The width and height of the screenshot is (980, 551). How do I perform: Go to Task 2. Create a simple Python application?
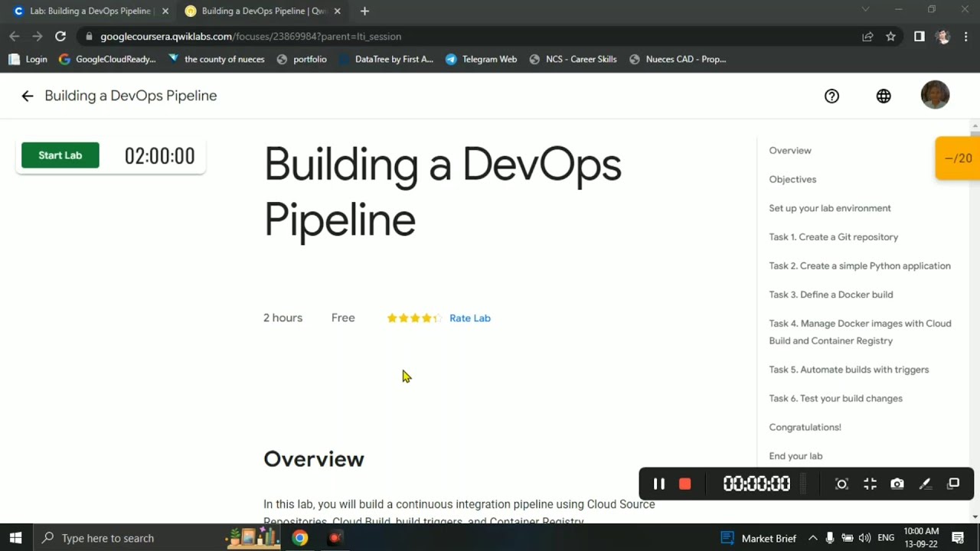[860, 266]
